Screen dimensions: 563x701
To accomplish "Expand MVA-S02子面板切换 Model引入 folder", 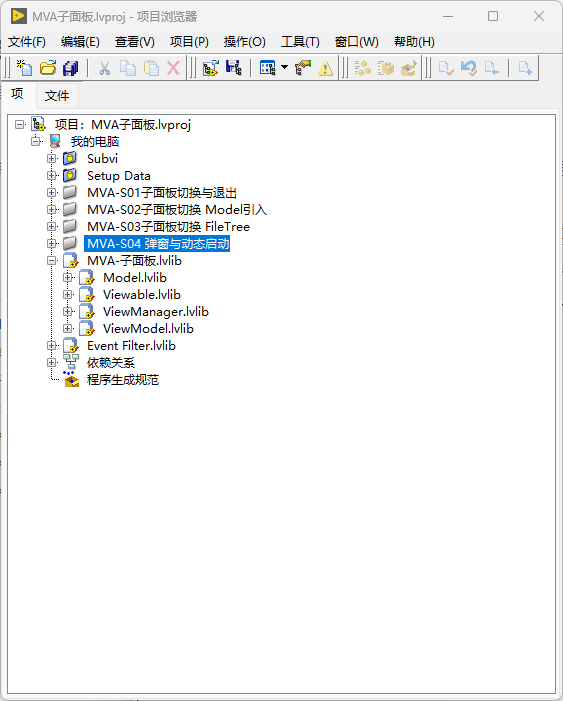I will click(52, 209).
